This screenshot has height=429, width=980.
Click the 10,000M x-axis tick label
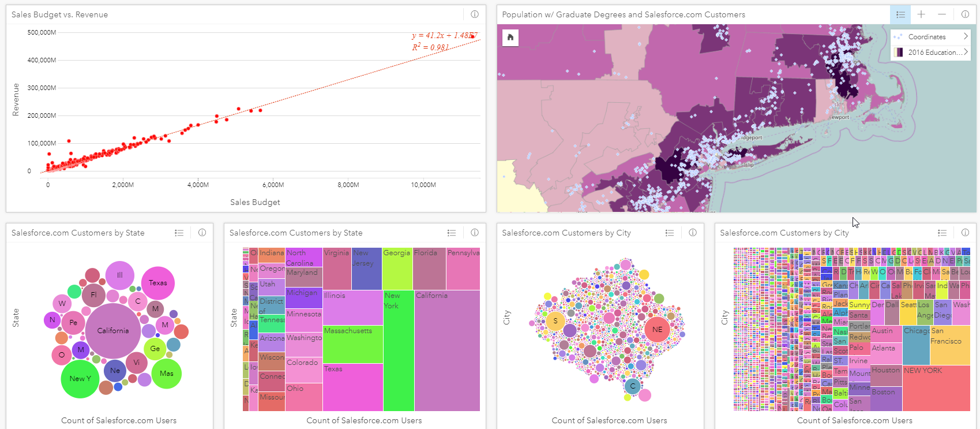[x=423, y=185]
